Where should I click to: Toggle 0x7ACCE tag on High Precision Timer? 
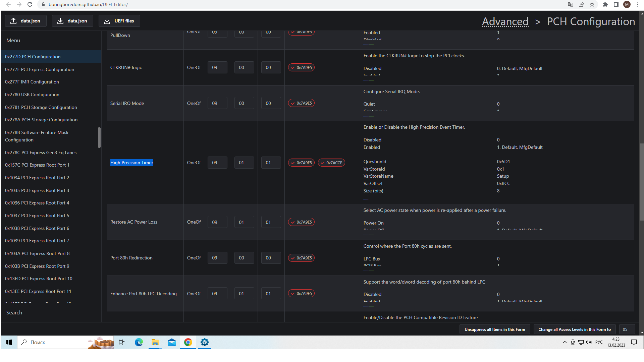(x=331, y=163)
